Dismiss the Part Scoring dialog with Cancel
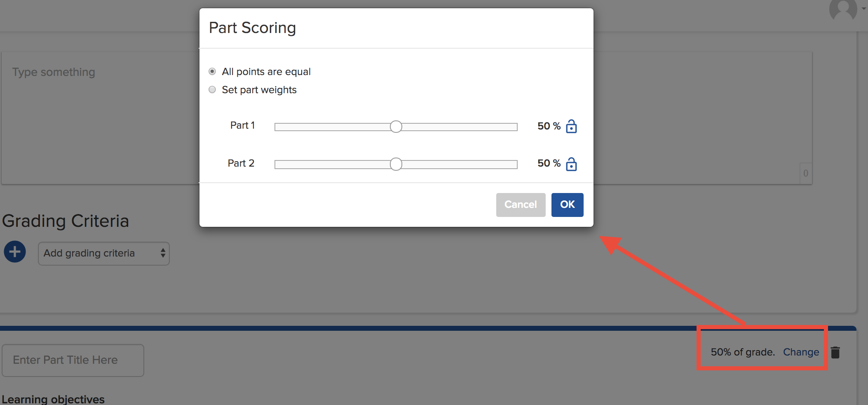This screenshot has height=405, width=868. point(521,205)
